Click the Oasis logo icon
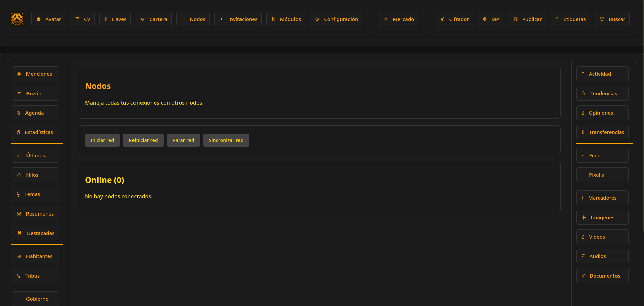 point(17,19)
